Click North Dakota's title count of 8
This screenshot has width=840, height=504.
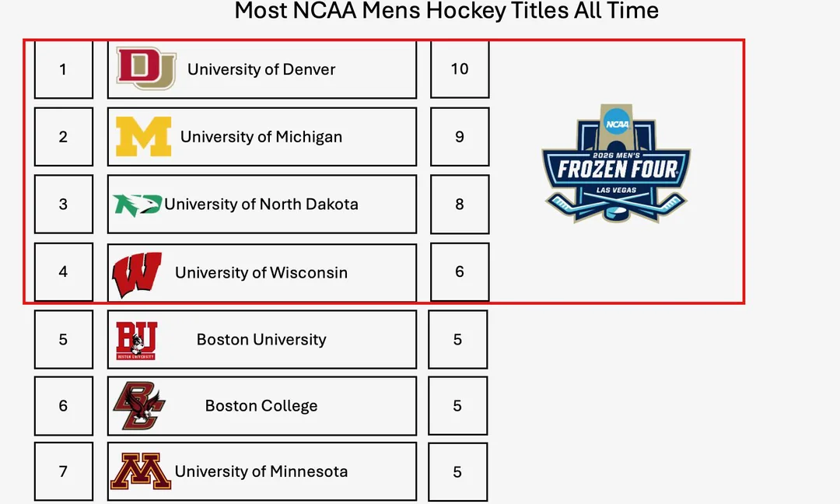[x=460, y=205]
